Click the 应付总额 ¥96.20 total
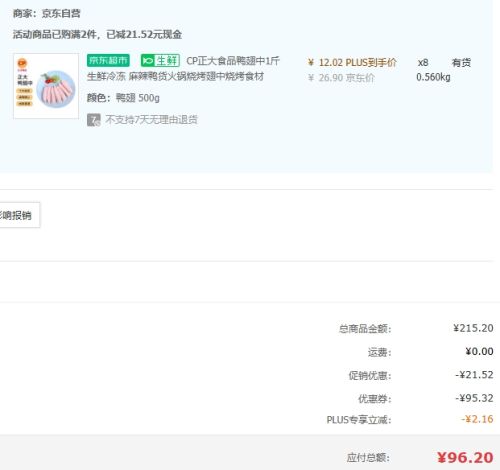This screenshot has height=470, width=500. [x=465, y=458]
